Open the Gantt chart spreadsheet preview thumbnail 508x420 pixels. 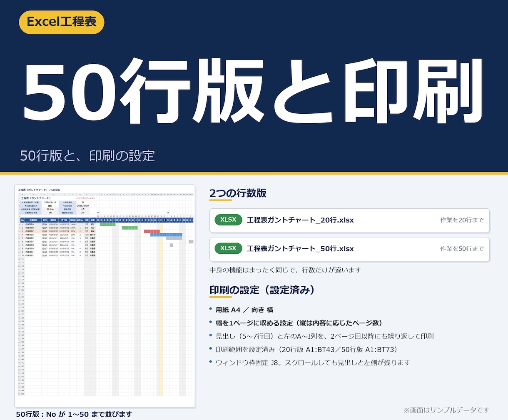(105, 296)
